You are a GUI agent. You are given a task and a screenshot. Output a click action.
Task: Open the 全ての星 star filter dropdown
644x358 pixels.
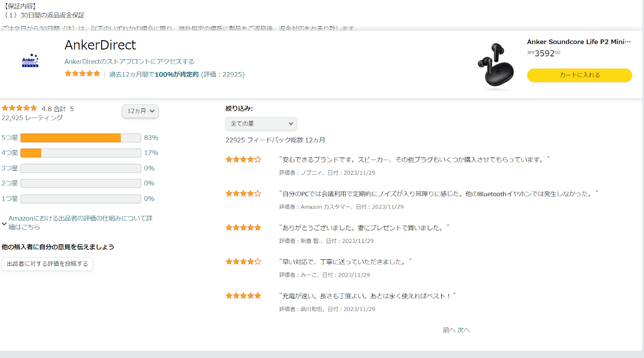click(261, 124)
